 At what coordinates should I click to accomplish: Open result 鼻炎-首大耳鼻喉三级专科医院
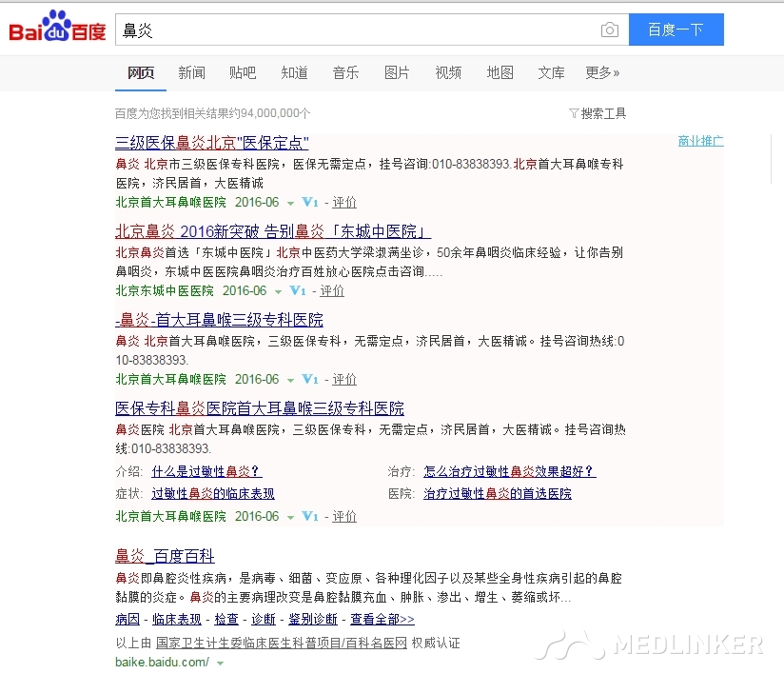(x=219, y=320)
